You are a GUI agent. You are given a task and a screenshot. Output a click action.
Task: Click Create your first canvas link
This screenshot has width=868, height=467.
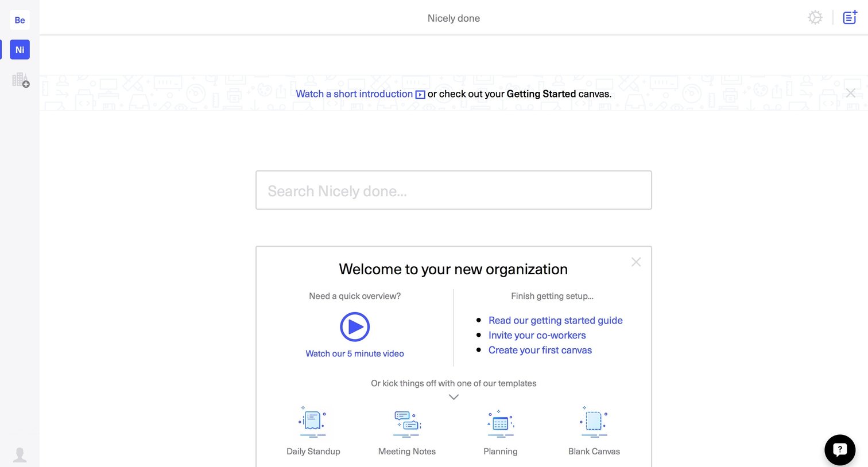[540, 350]
